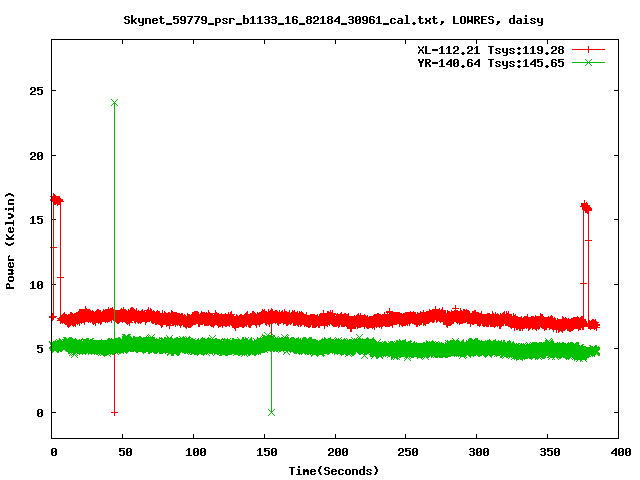Click the green spike peak marker near 24 Kelvin
Image resolution: width=640 pixels, height=480 pixels.
tap(114, 102)
